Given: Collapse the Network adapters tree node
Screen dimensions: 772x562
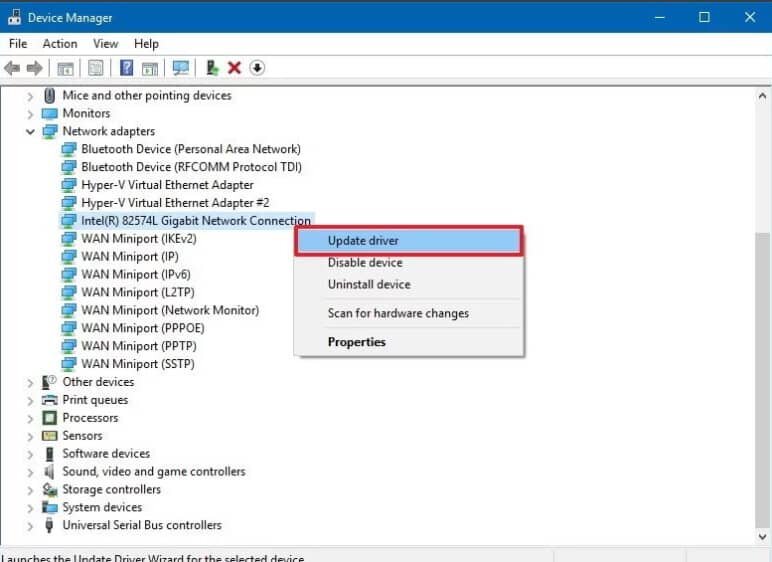Looking at the screenshot, I should pos(30,132).
